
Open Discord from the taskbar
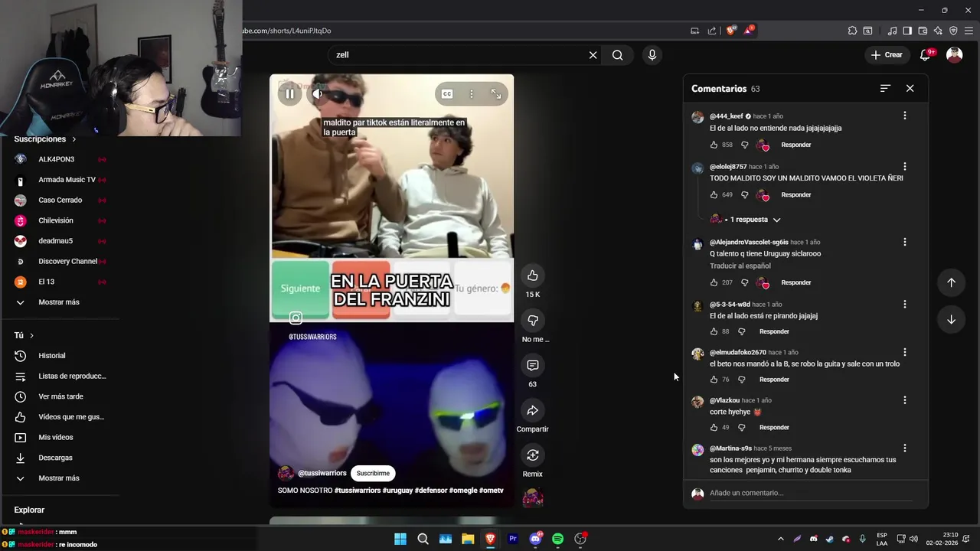point(535,539)
